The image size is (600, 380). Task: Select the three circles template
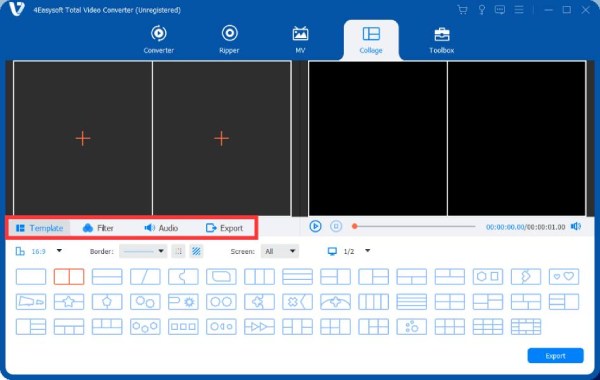pos(145,327)
